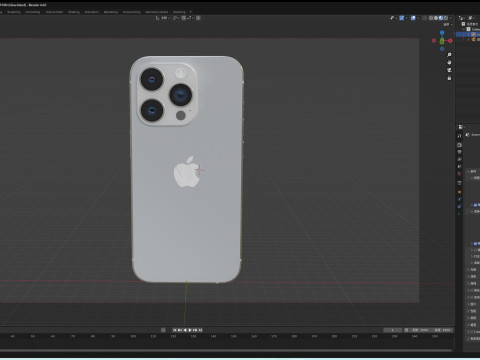Open the Scene properties tab
The width and height of the screenshot is (480, 360).
coord(459,166)
